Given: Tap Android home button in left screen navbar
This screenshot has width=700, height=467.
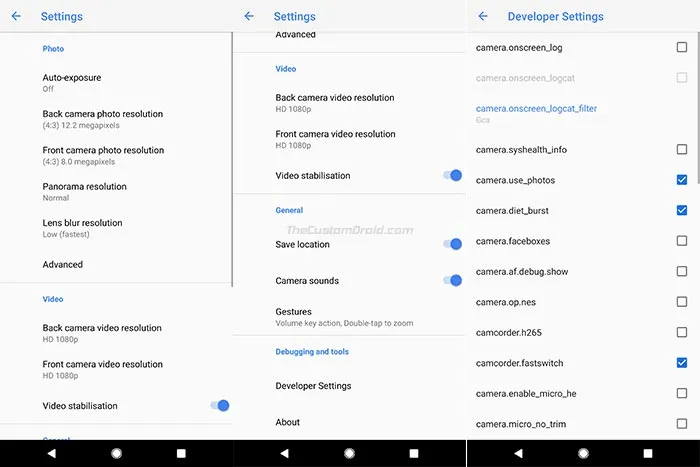Looking at the screenshot, I should pos(117,453).
